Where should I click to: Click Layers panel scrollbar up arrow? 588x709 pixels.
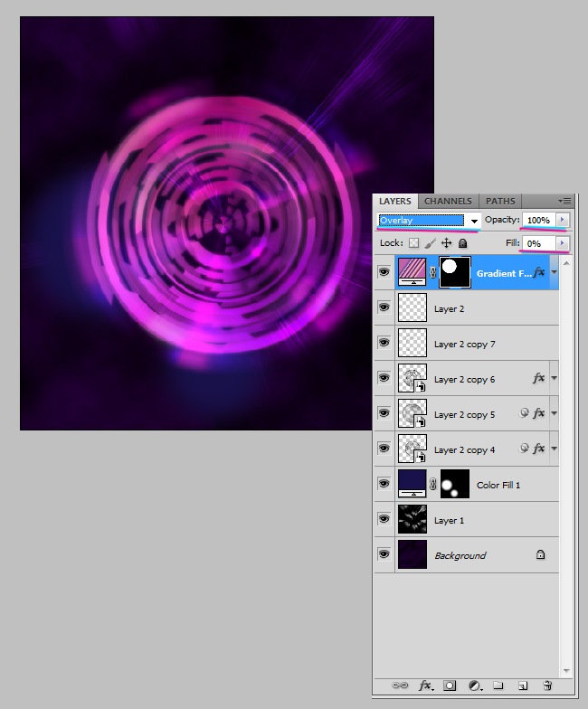(x=566, y=263)
